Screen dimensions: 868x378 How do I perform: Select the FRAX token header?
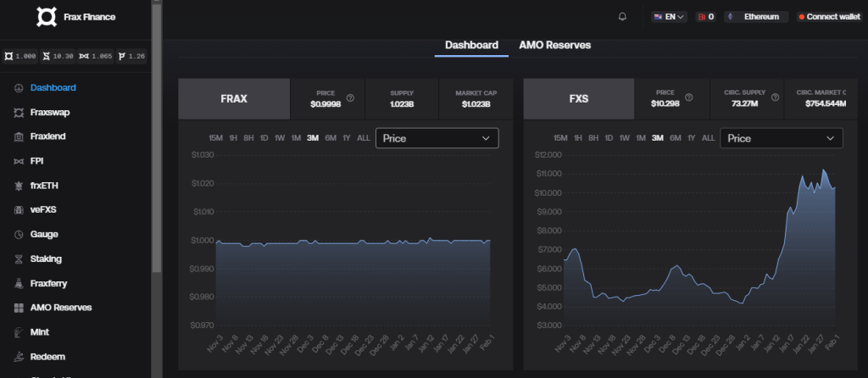click(234, 99)
